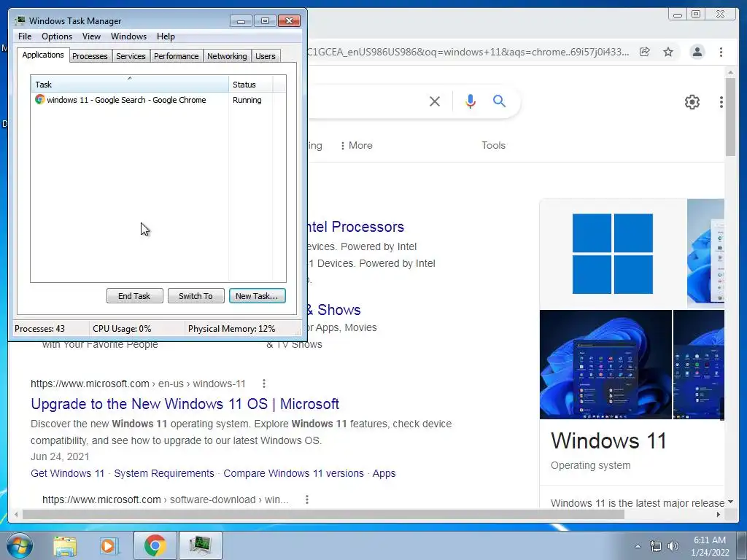Switch to the Processes tab

(90, 56)
